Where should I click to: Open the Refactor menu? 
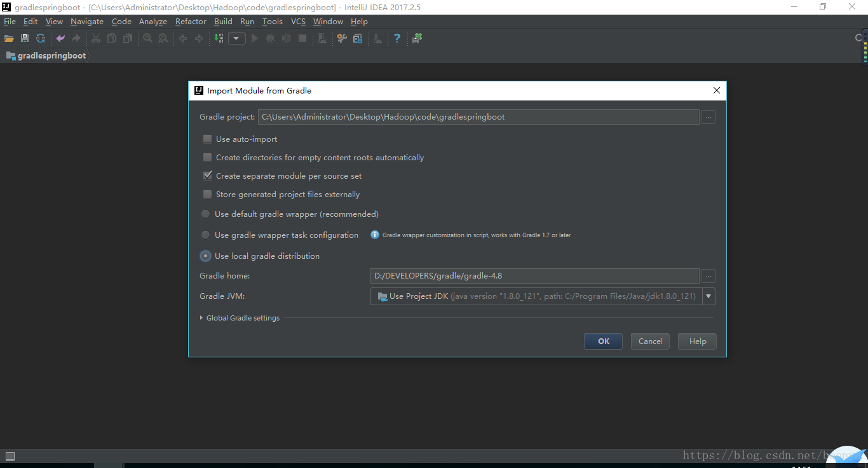[191, 22]
